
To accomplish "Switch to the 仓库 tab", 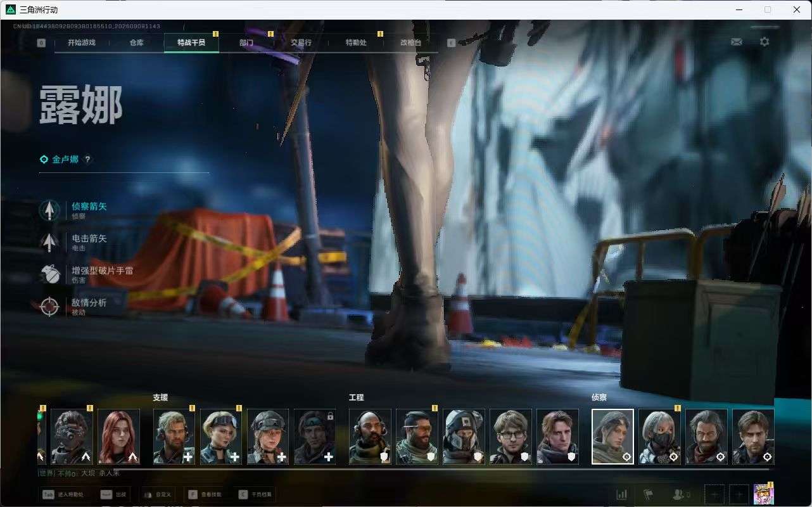I will tap(136, 42).
